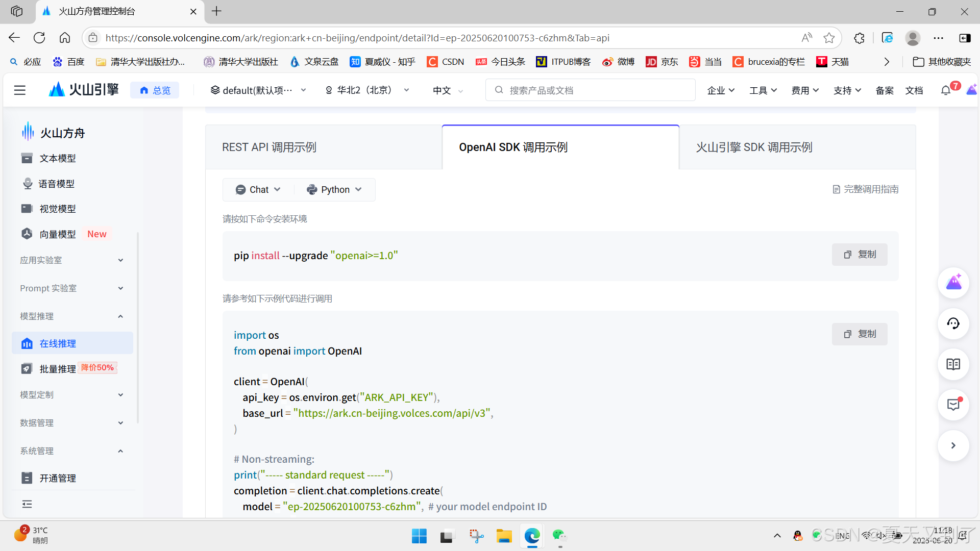Click the AI assistant floating icon
Viewport: 980px width, 551px height.
pyautogui.click(x=953, y=283)
